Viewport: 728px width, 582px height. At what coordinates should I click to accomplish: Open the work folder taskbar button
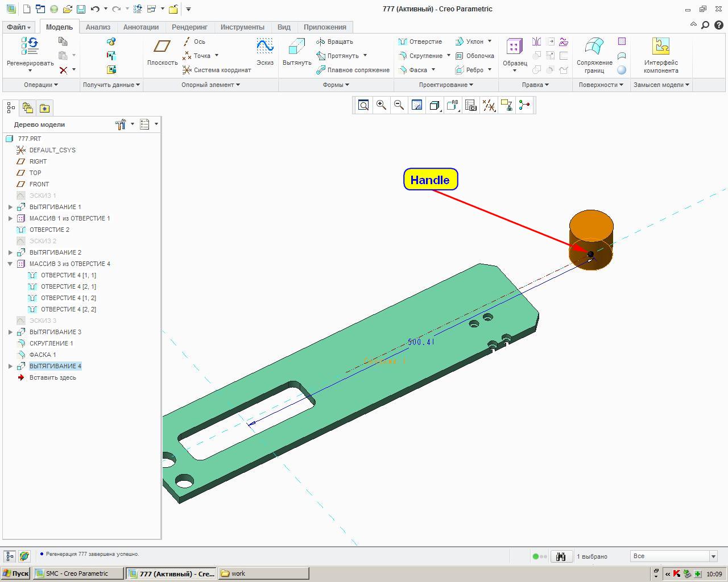tap(263, 573)
